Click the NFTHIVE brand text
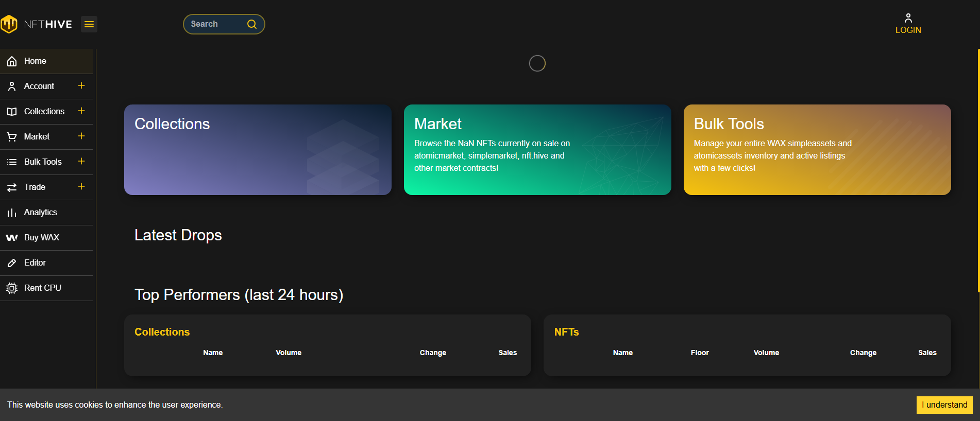The width and height of the screenshot is (980, 421). pos(48,24)
